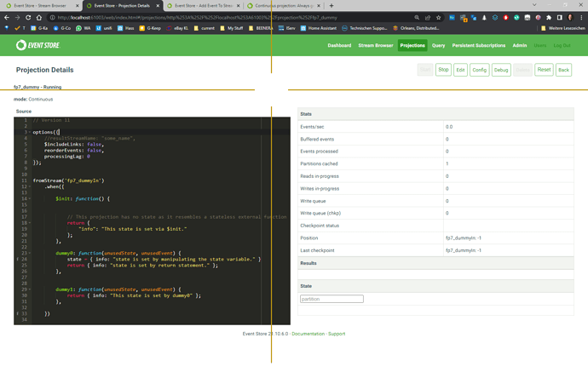Screen dimensions: 588x372
Task: Click the partition input field
Action: 331,299
